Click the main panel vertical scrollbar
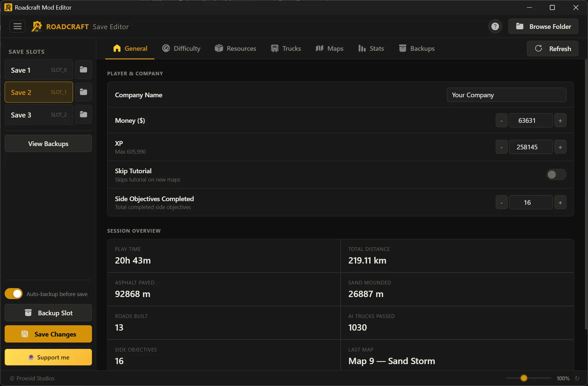Screen dimensions: 588x386 point(586,194)
